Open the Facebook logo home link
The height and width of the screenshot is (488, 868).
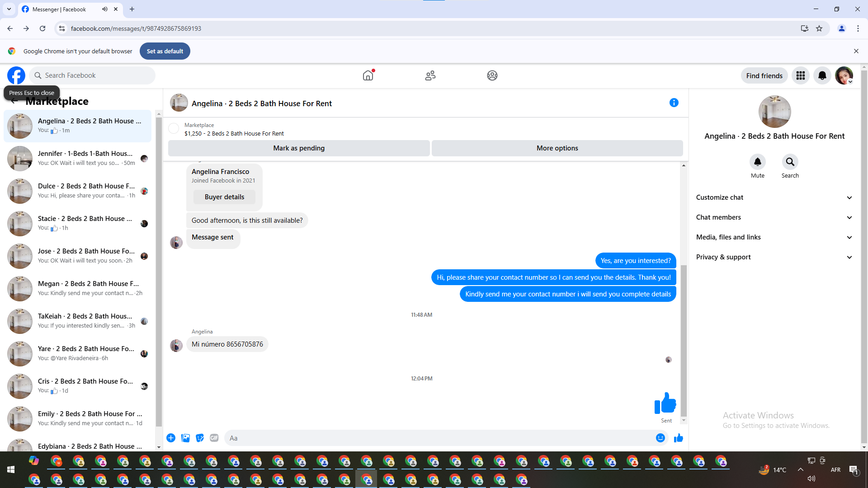click(16, 75)
